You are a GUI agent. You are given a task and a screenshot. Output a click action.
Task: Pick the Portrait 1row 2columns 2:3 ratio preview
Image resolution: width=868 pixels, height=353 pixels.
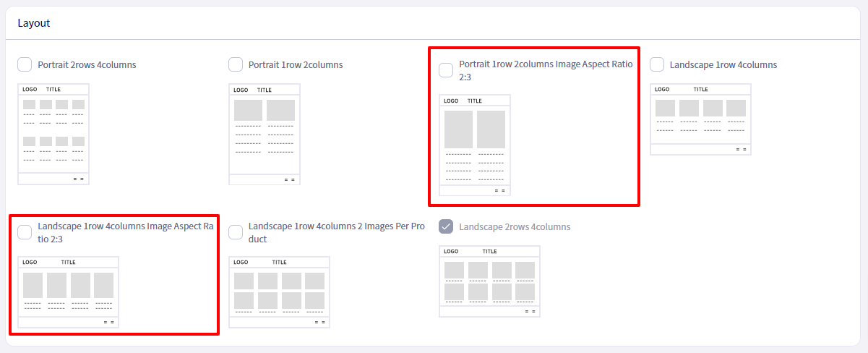pyautogui.click(x=475, y=145)
